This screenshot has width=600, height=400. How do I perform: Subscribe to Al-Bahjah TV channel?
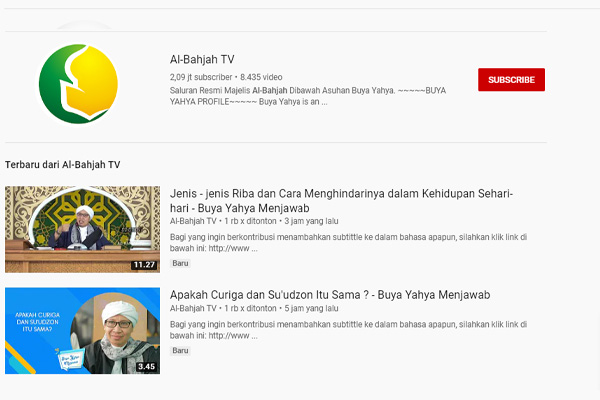click(511, 80)
